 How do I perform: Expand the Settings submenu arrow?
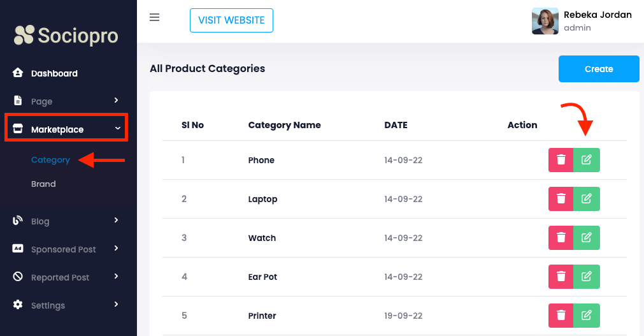pyautogui.click(x=116, y=304)
